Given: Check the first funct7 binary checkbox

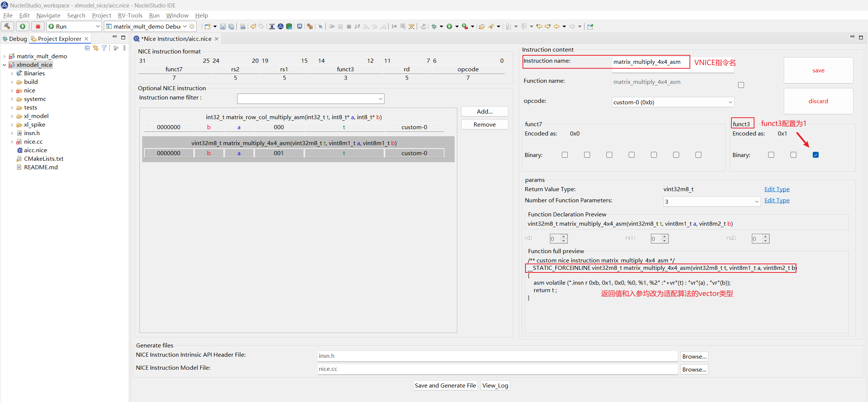Looking at the screenshot, I should pyautogui.click(x=565, y=155).
